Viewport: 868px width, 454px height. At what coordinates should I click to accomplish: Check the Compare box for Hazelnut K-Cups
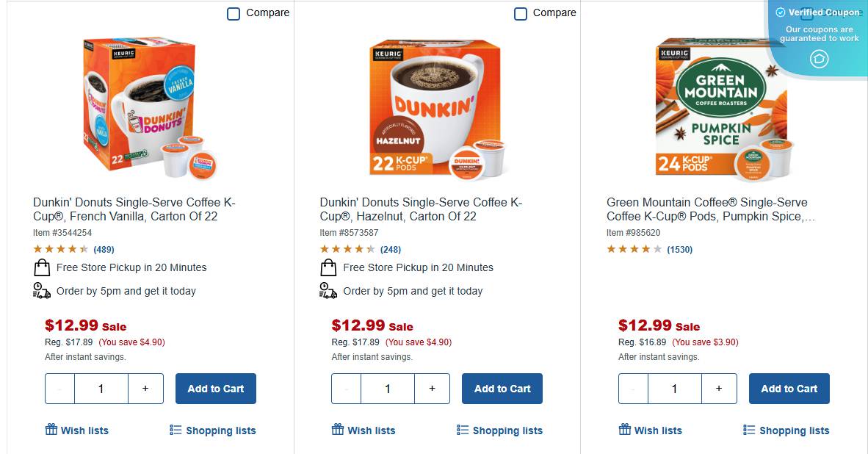pos(520,13)
